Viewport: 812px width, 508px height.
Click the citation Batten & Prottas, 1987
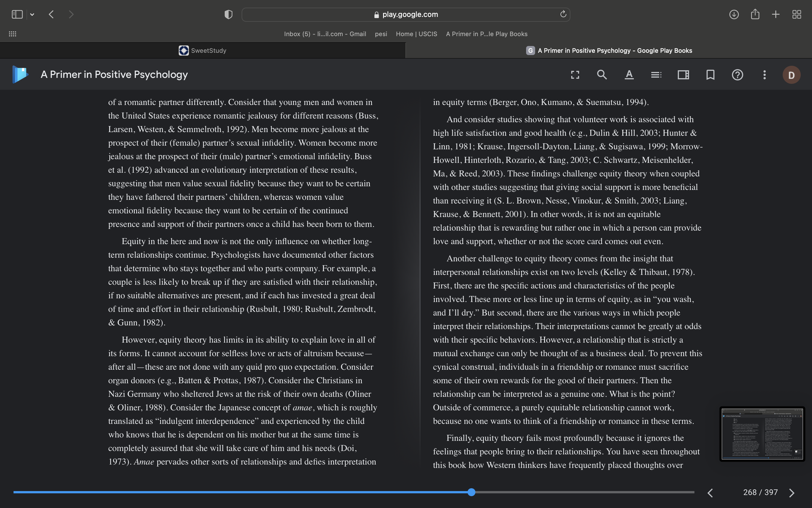click(220, 380)
